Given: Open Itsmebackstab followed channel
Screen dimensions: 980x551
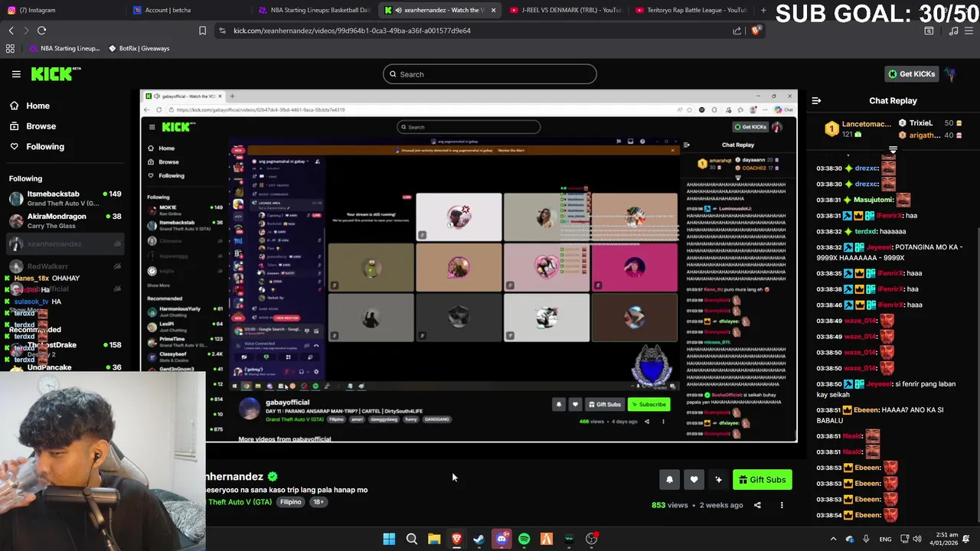Looking at the screenshot, I should tap(65, 198).
